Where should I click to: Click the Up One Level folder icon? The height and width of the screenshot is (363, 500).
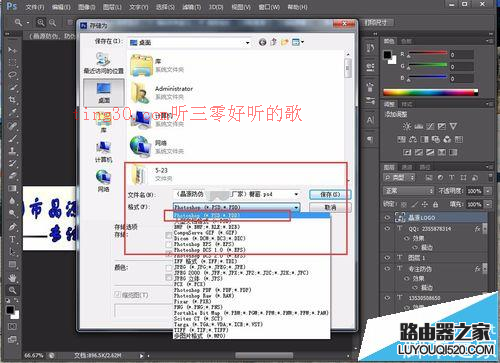point(273,42)
